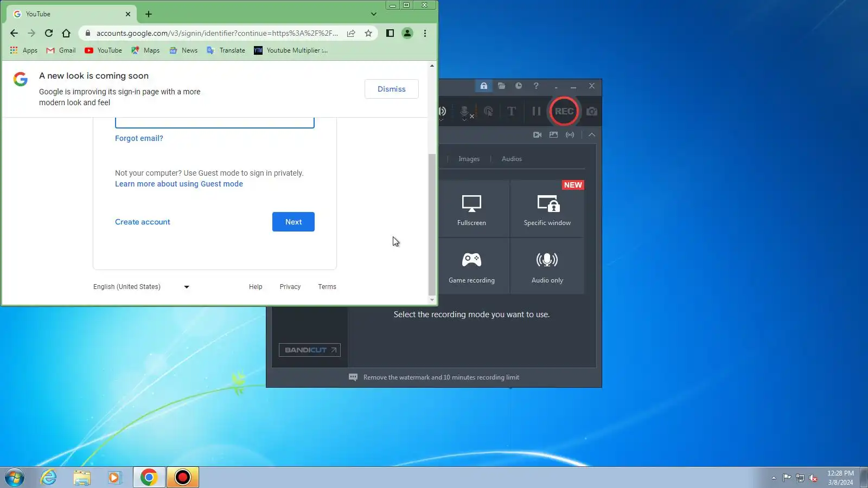The image size is (868, 488).
Task: Open the Apps bookmark
Action: tap(24, 50)
